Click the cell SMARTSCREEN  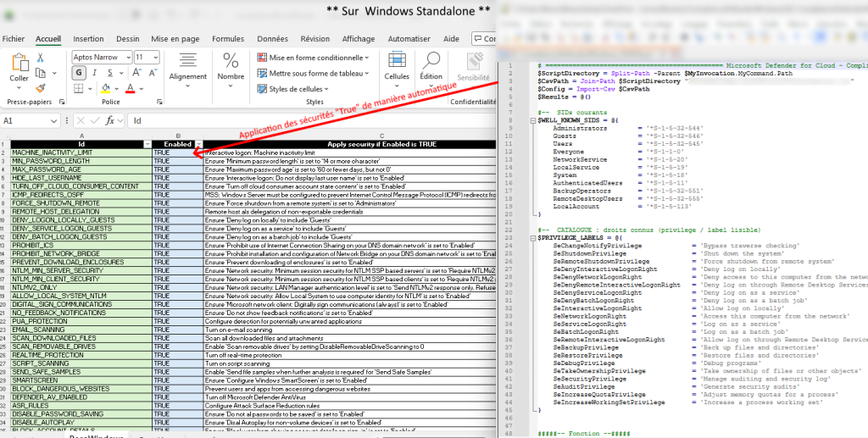(81, 380)
